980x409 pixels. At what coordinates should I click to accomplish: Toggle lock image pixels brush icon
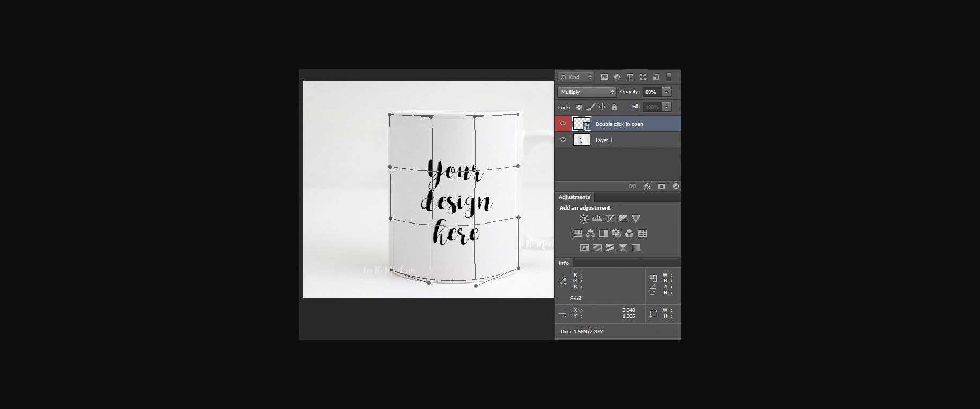590,107
